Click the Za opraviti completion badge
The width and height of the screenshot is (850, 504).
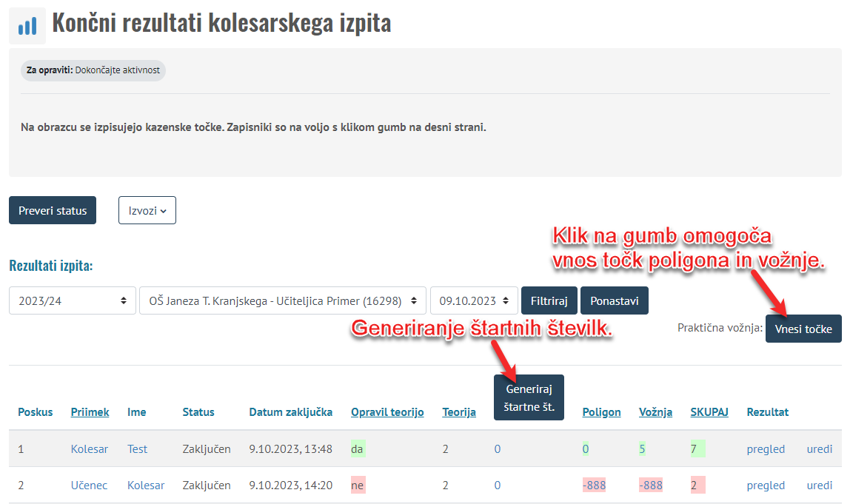(93, 70)
